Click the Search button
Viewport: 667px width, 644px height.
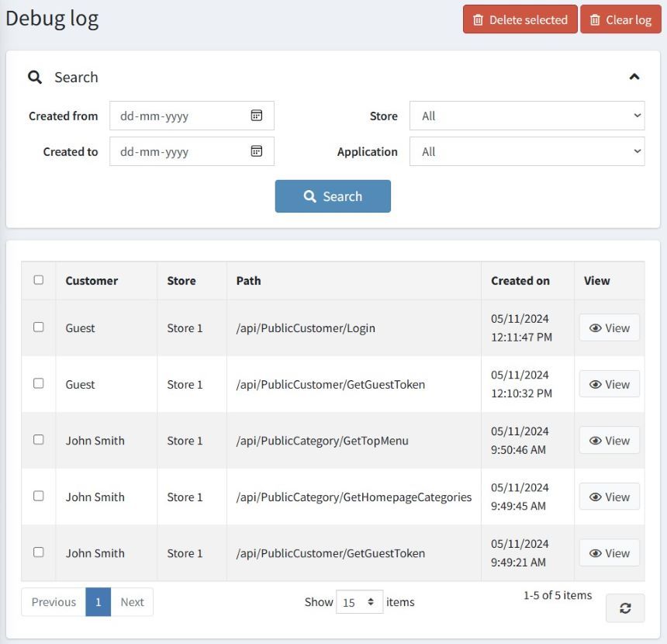tap(333, 196)
